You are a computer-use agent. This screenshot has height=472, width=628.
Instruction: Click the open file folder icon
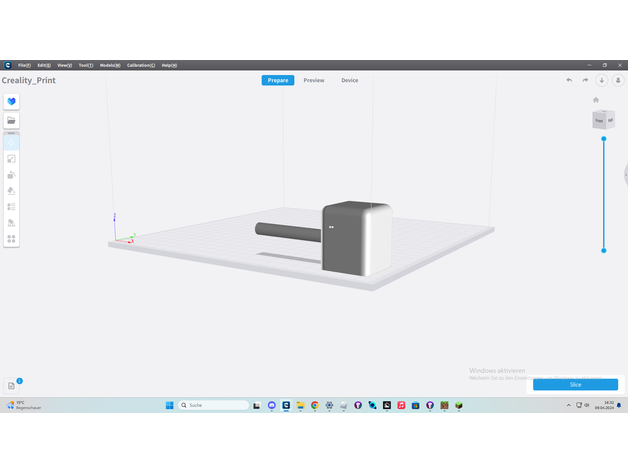point(11,120)
